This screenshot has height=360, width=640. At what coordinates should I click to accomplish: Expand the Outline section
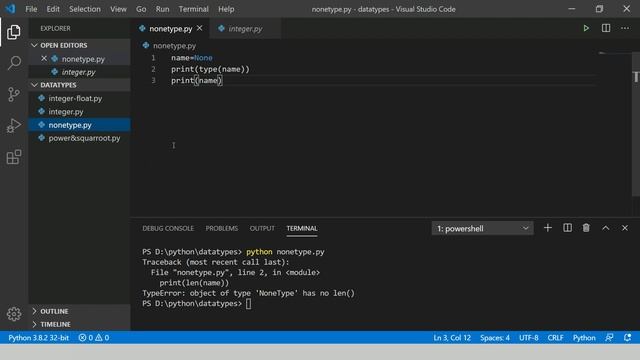(x=34, y=311)
